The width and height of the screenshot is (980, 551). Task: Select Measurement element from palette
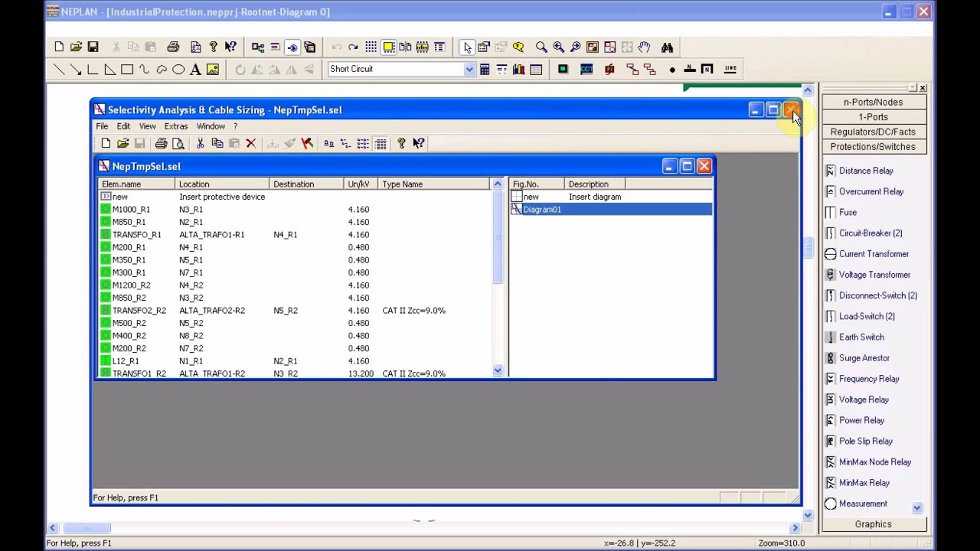click(x=856, y=504)
